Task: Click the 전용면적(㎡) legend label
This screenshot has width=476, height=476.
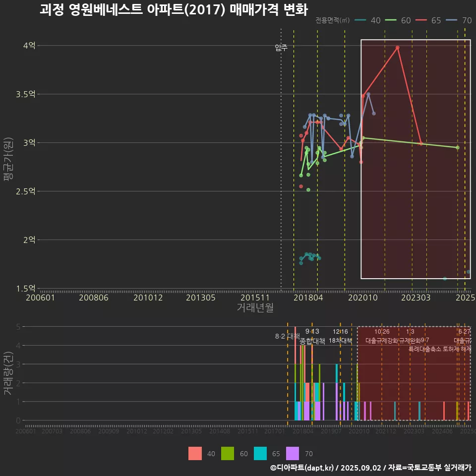Action: [332, 20]
